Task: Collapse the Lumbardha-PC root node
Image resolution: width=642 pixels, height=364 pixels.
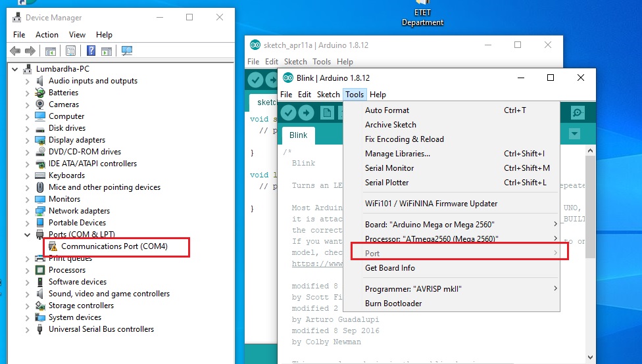Action: [x=14, y=69]
